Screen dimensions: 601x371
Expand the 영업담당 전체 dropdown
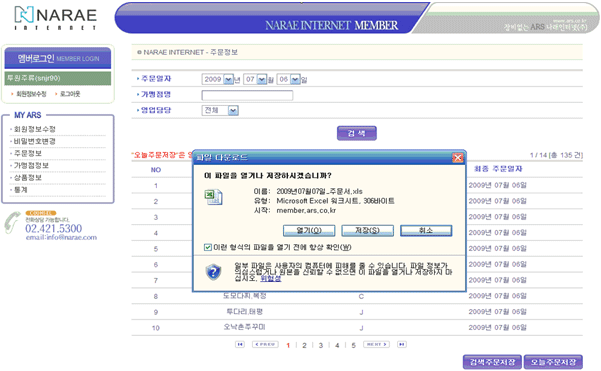[x=233, y=111]
